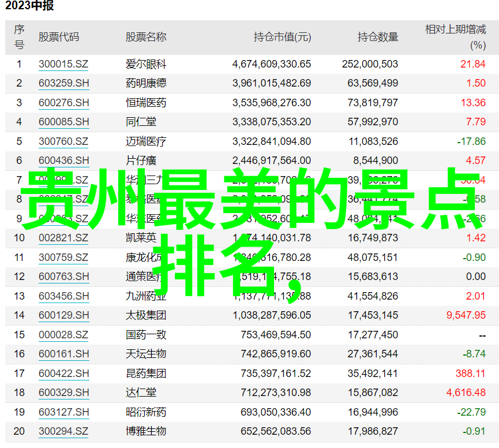The height and width of the screenshot is (448, 499).
Task: Click change value 9,547.95
Action: pyautogui.click(x=466, y=315)
